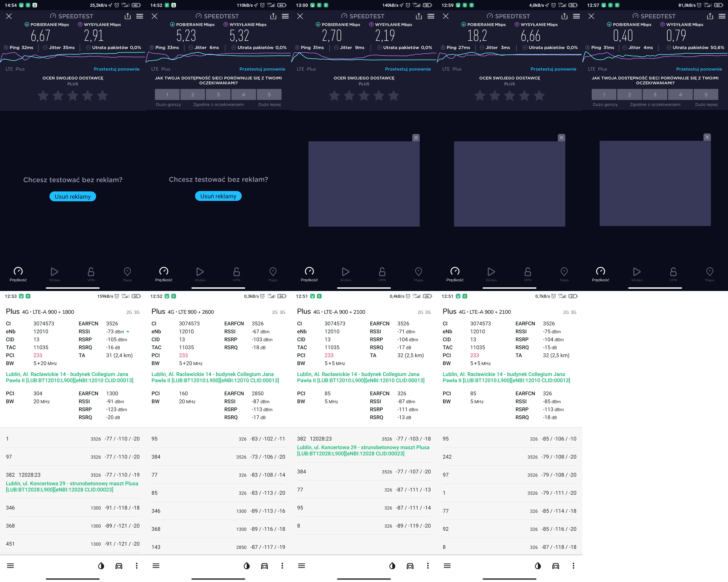Tap Koncertowa 29 site link under 382 -77 / -103 / -18
This screenshot has height=582, width=728.
[x=363, y=450]
